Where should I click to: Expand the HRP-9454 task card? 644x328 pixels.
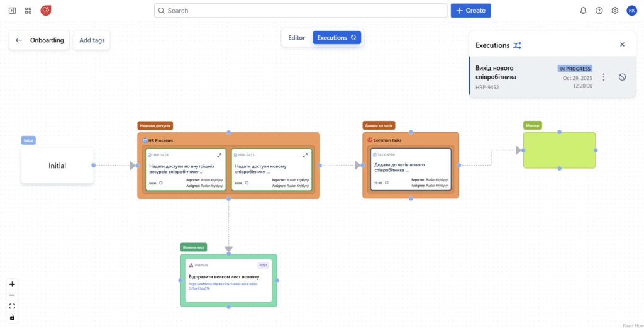219,155
